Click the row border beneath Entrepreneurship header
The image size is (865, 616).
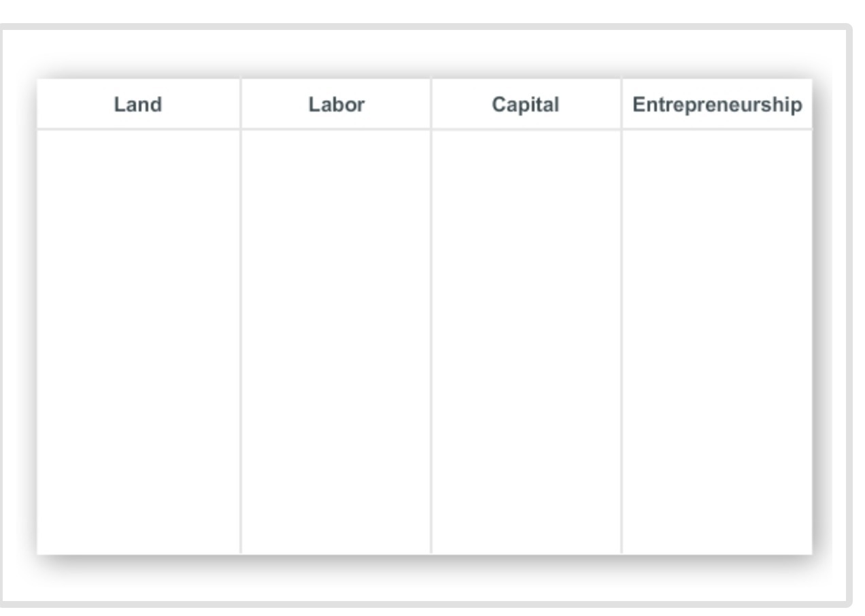pyautogui.click(x=717, y=129)
